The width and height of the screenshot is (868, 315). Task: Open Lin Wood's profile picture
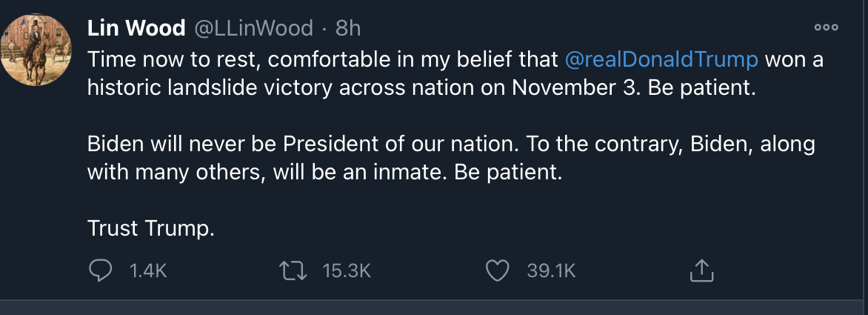[x=36, y=50]
